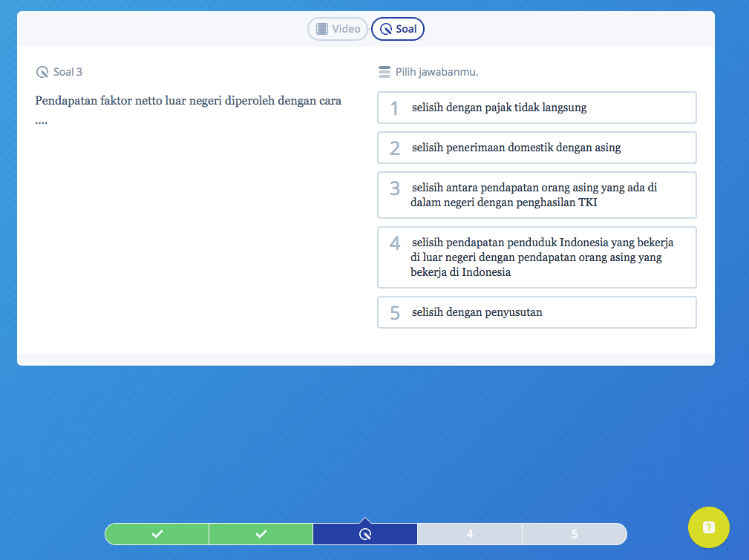Click the list icon next to "Pilih jawabanmu"

[384, 70]
